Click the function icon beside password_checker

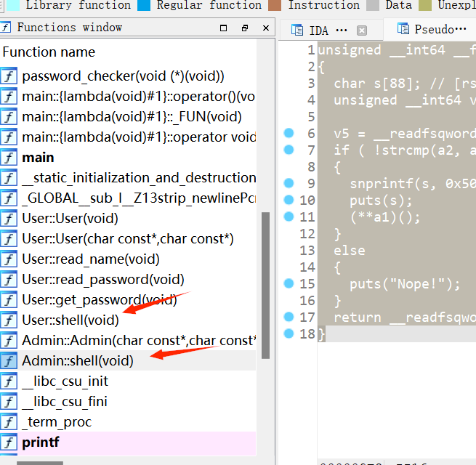pos(9,76)
